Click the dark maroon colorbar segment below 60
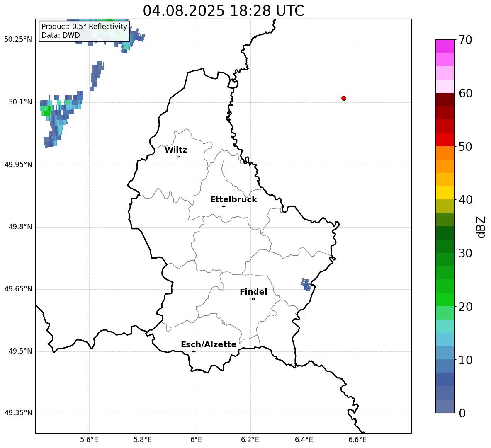The height and width of the screenshot is (448, 491). tap(445, 99)
